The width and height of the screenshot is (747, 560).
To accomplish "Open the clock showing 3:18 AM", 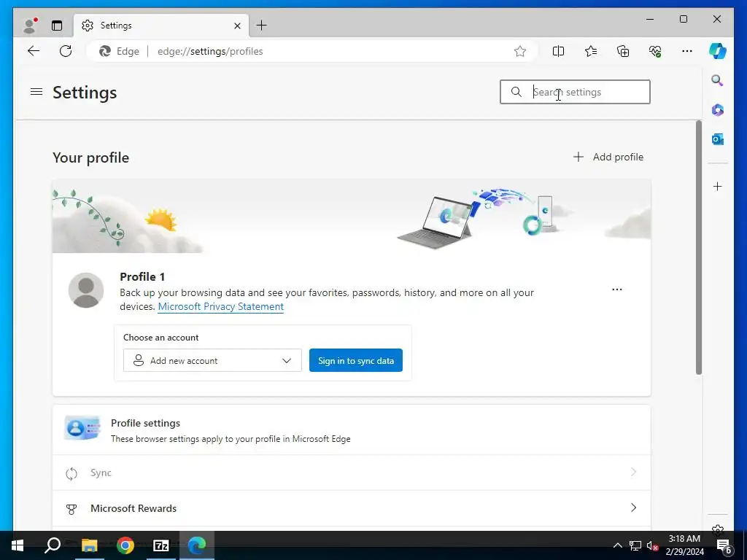I will click(684, 545).
